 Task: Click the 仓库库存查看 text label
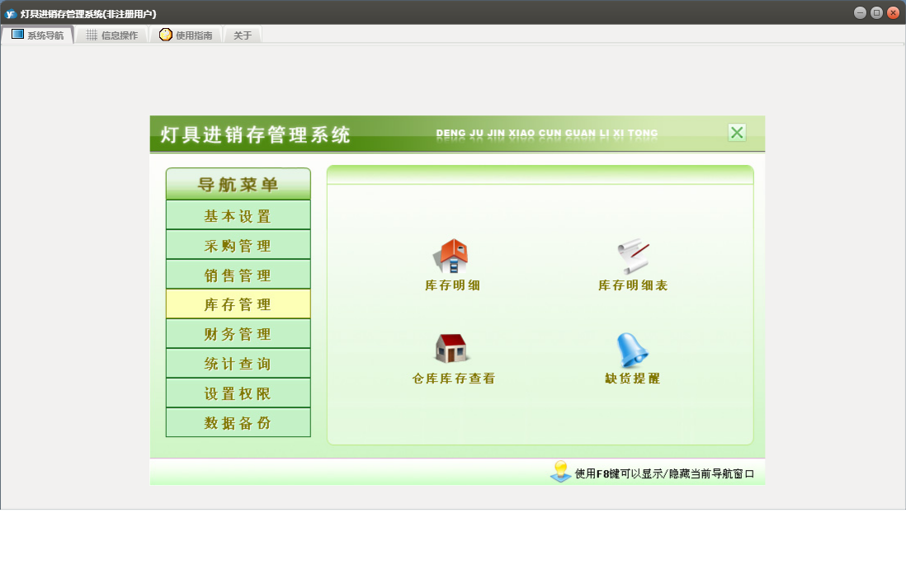454,379
